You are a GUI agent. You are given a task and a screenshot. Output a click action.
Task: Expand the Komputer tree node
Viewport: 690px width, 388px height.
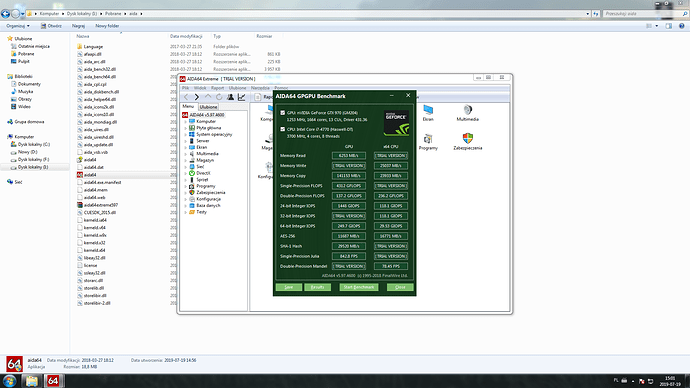tap(186, 121)
